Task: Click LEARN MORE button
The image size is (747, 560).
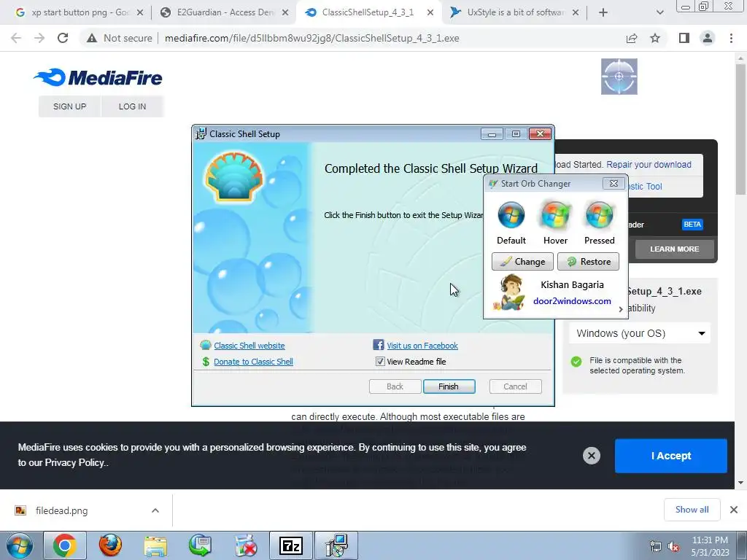Action: click(x=675, y=249)
